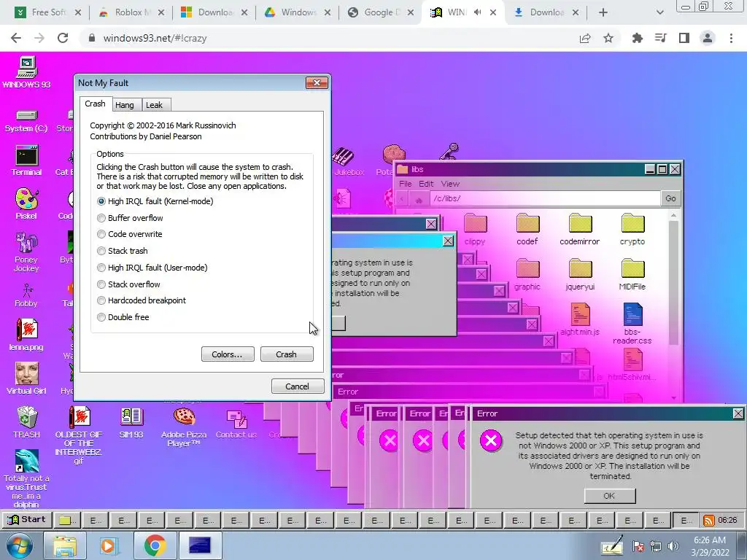Cancel the Not My Fault dialog
This screenshot has height=560, width=747.
(298, 386)
